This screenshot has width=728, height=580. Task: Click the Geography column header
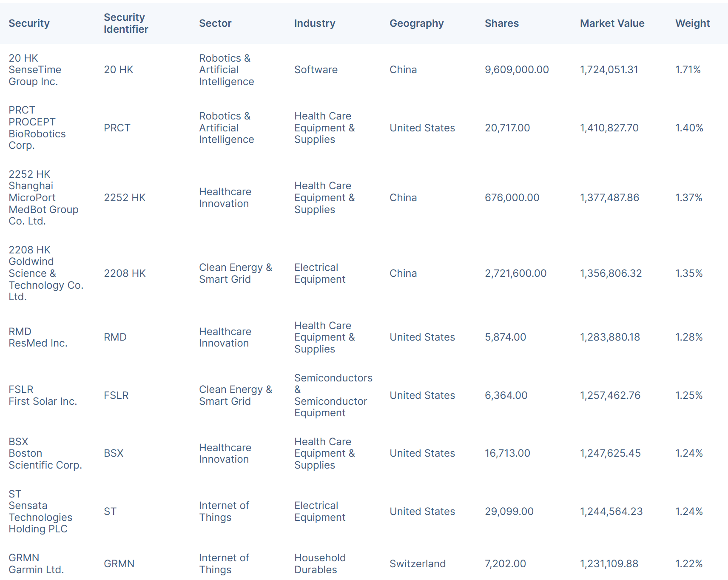(416, 23)
